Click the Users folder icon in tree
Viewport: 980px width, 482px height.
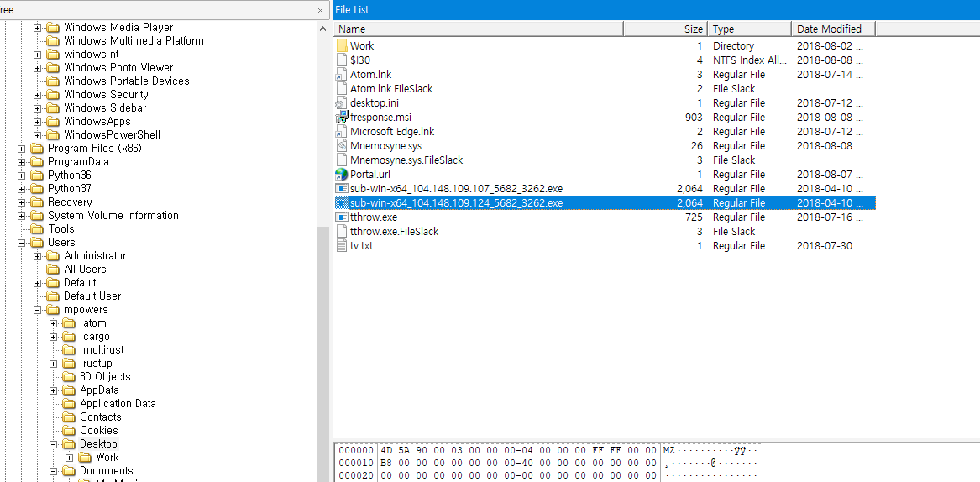coord(37,243)
